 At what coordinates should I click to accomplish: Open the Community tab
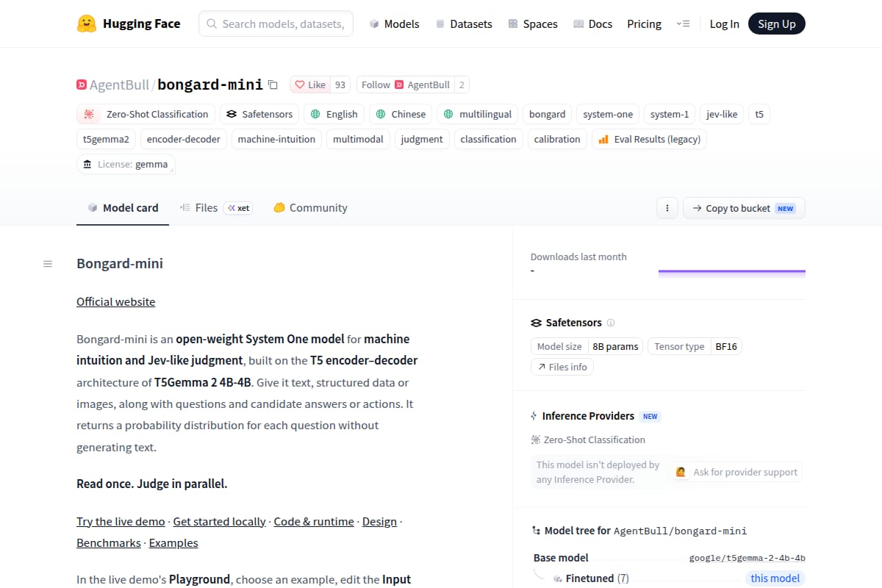(x=310, y=208)
